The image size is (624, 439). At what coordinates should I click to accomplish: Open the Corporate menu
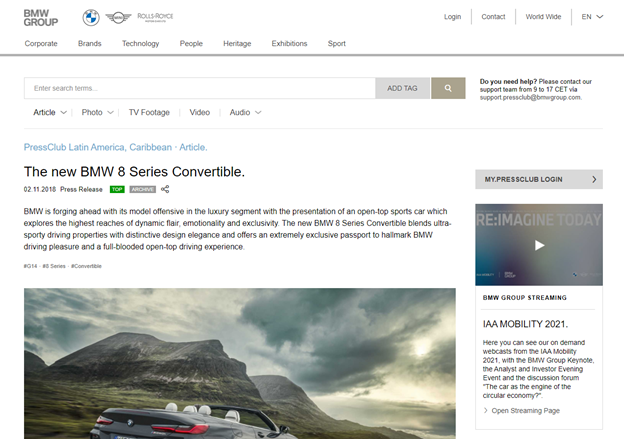(x=41, y=43)
